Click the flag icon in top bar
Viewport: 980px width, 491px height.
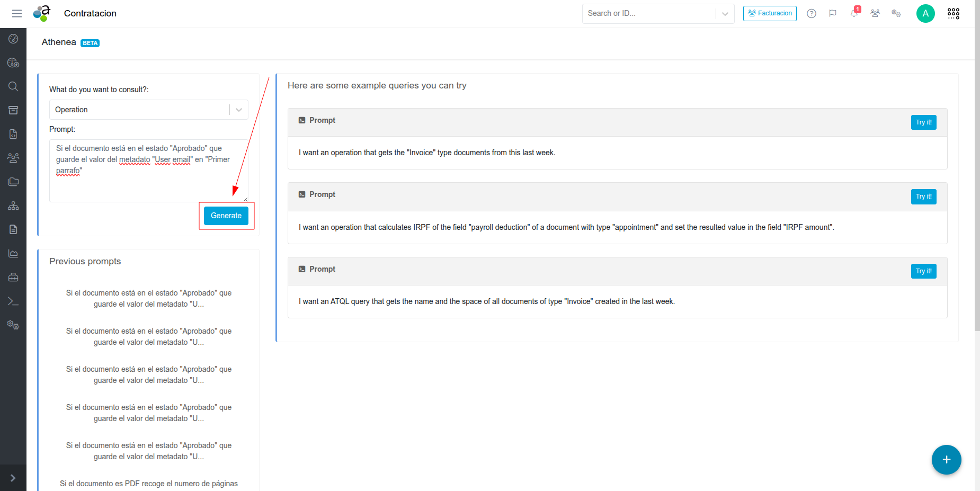click(x=833, y=14)
